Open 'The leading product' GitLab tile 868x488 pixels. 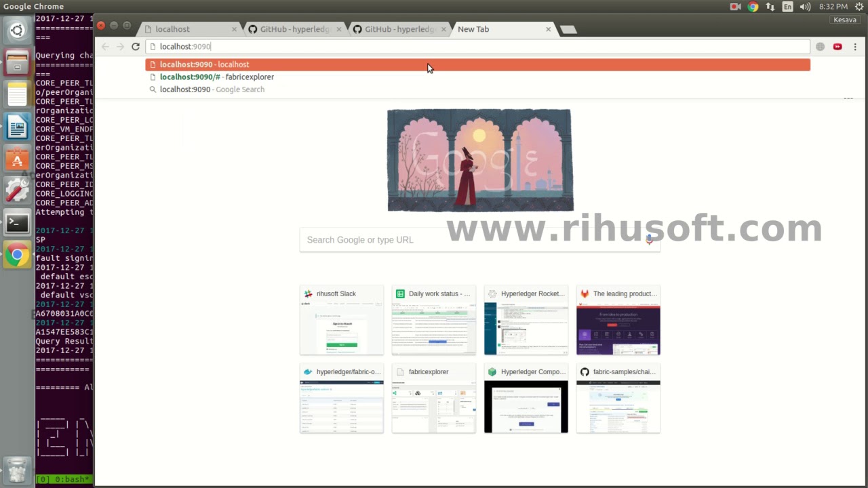pos(618,321)
